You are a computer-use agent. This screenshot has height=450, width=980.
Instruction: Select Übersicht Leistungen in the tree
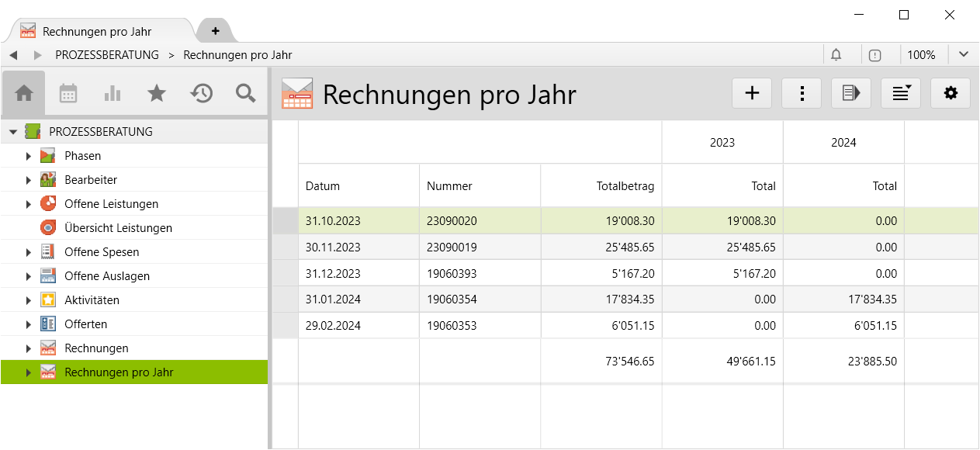point(118,228)
